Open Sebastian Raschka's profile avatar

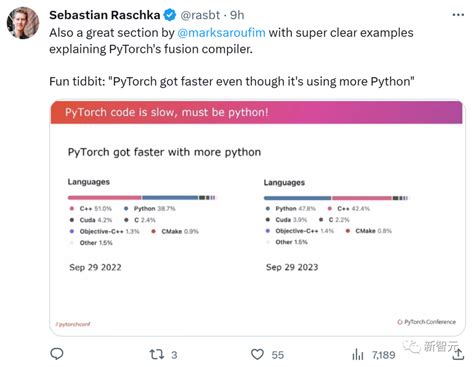[23, 23]
